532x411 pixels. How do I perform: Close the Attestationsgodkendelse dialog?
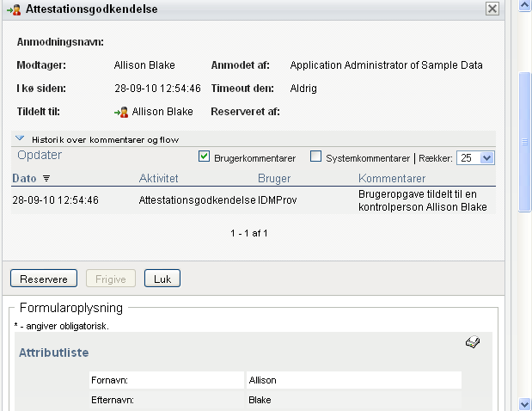click(492, 9)
